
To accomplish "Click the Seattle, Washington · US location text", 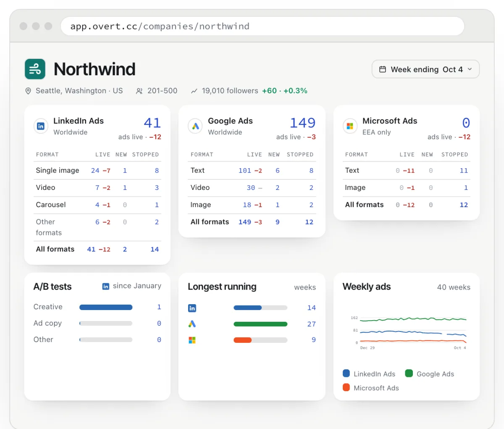I will coord(79,91).
